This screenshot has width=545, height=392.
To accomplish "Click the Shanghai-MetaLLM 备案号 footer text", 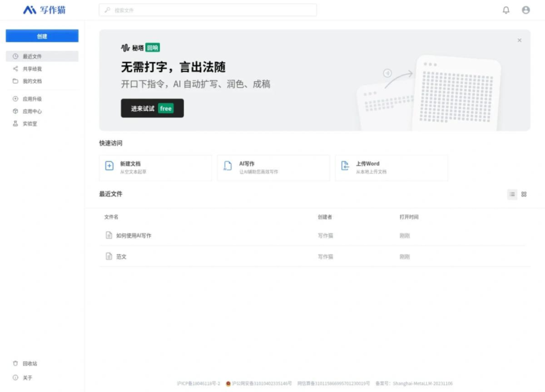I will click(x=414, y=383).
